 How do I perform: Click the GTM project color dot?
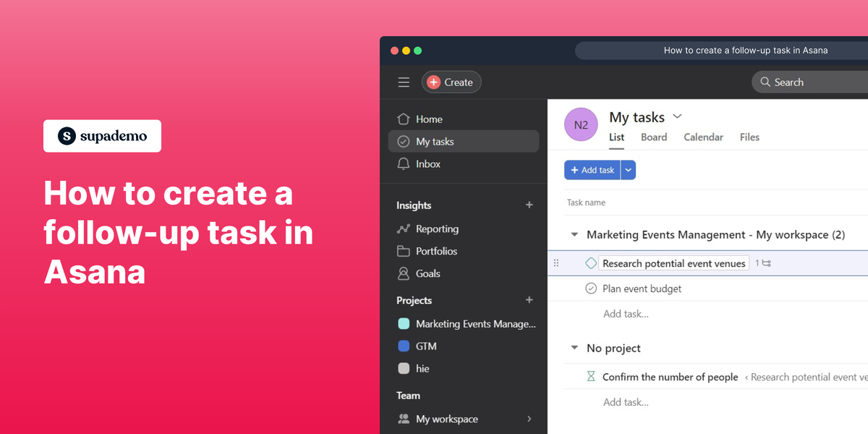tap(404, 346)
